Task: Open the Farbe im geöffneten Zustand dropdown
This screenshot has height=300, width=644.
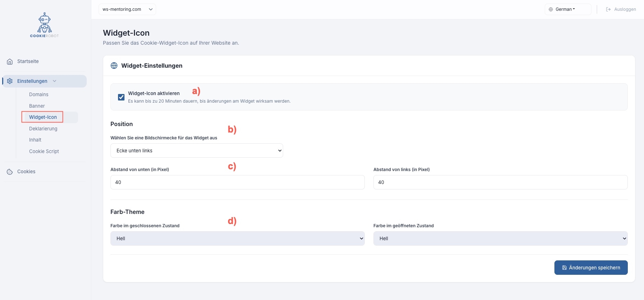Action: [500, 238]
